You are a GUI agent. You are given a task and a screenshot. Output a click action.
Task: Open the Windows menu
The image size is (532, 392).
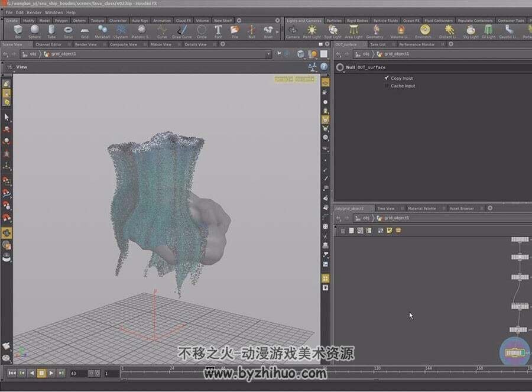pyautogui.click(x=54, y=12)
